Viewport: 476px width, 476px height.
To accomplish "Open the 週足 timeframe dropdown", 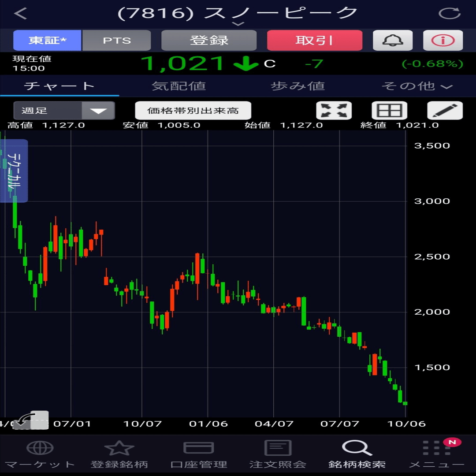I will (64, 111).
